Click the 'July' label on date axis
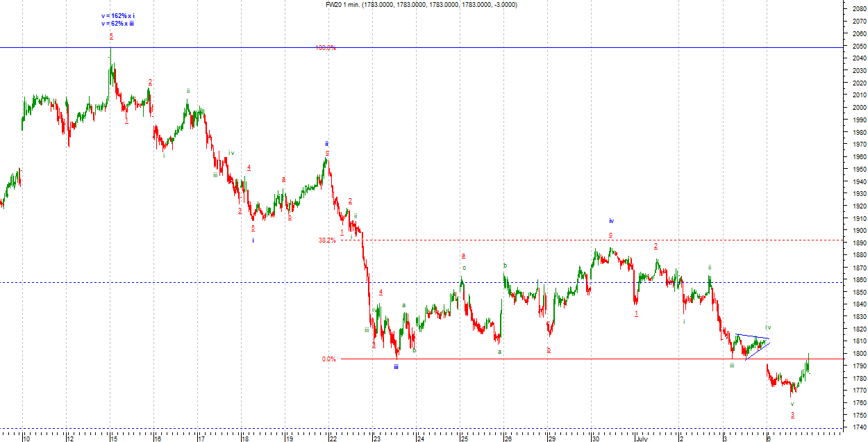Screen dimensions: 868x442 coord(640,439)
